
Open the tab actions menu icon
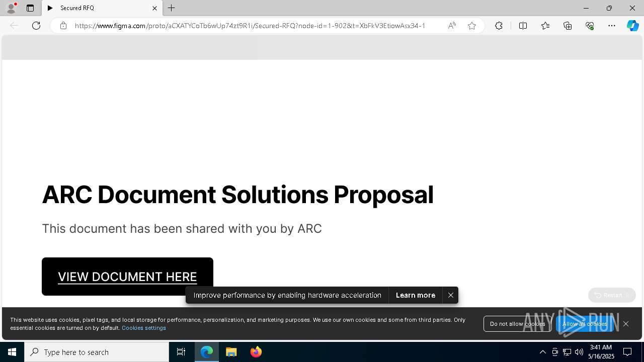(x=30, y=8)
